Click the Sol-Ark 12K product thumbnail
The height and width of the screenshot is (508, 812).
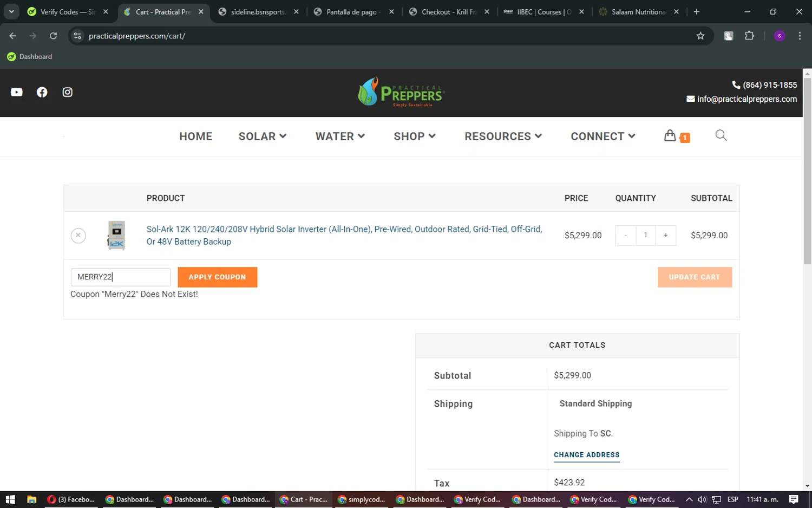click(116, 235)
